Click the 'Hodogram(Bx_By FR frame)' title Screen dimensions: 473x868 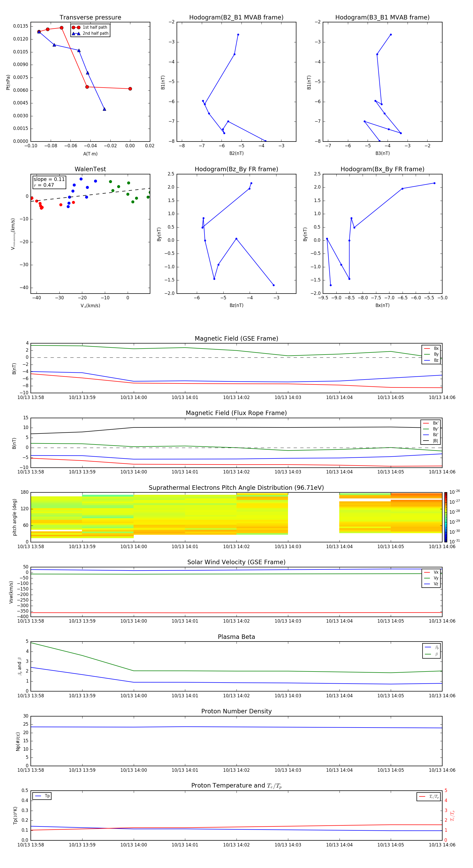382,169
